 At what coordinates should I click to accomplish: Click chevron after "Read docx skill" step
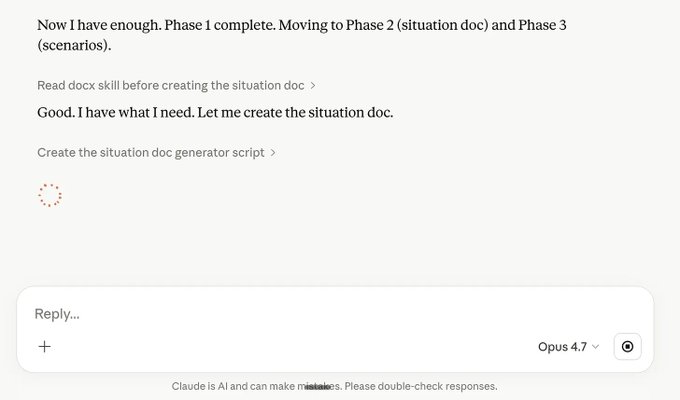[x=313, y=86]
